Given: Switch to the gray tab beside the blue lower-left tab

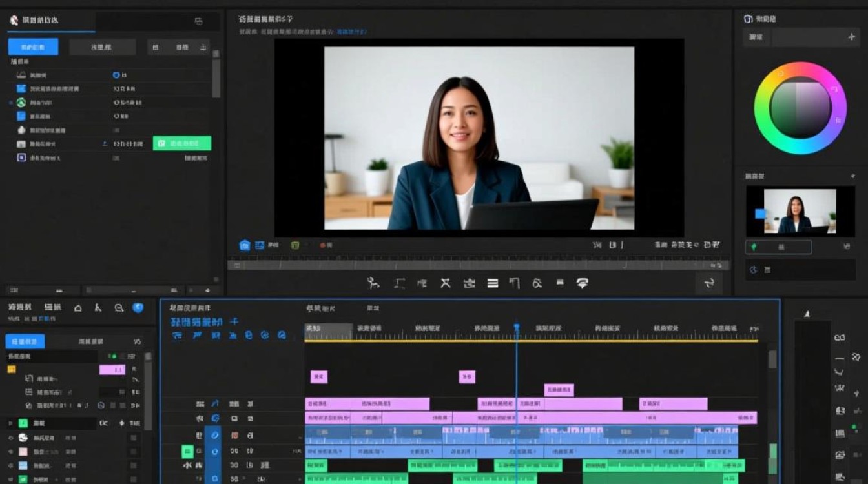Looking at the screenshot, I should click(91, 341).
